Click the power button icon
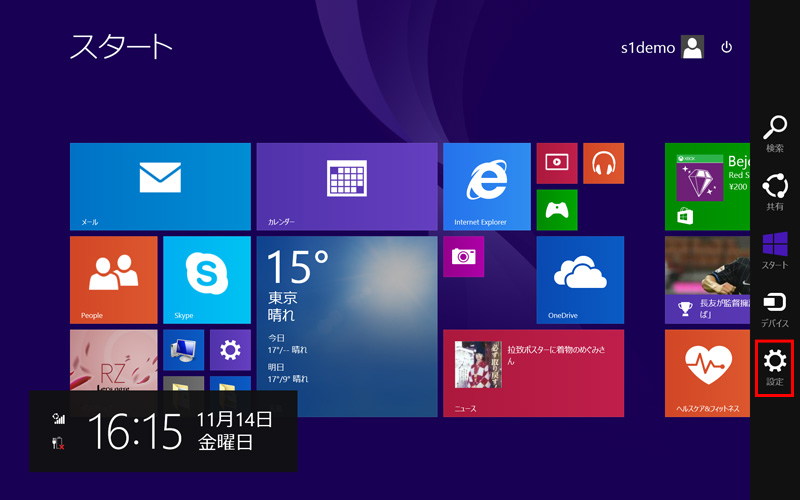Image resolution: width=800 pixels, height=500 pixels. click(x=727, y=47)
